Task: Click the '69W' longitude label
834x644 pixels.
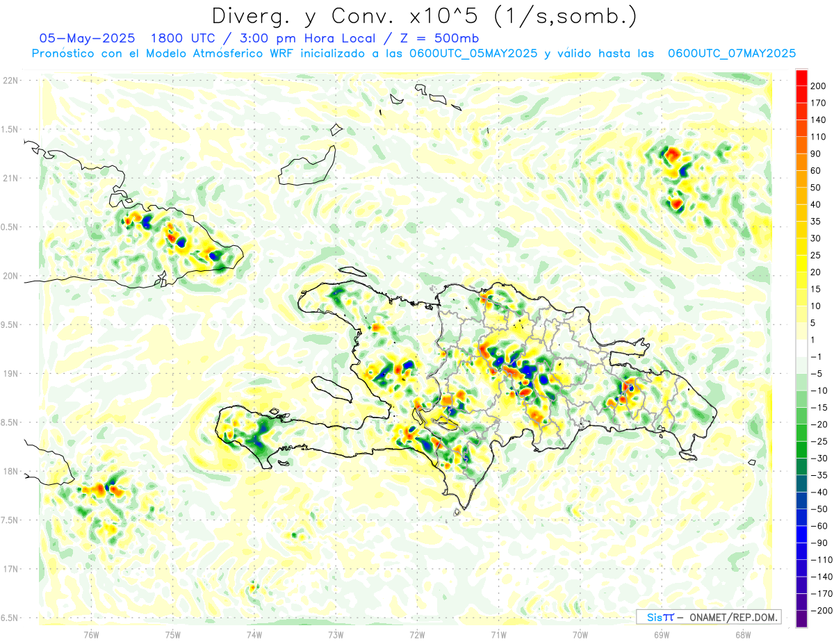Action: 662,634
